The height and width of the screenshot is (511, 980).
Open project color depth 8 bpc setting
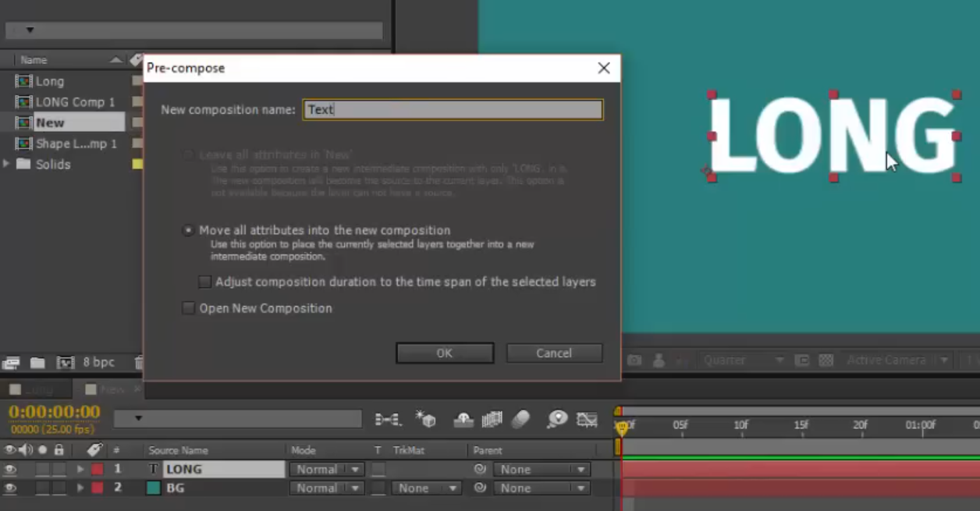click(98, 362)
